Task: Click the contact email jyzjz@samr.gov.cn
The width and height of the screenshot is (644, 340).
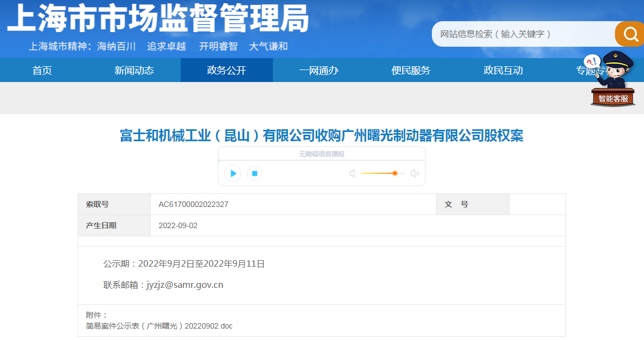Action: (185, 285)
